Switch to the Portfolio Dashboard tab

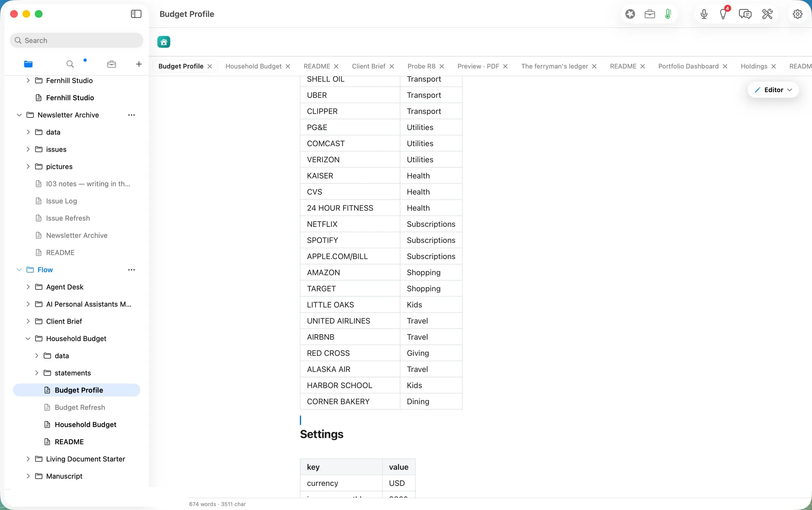tap(688, 66)
